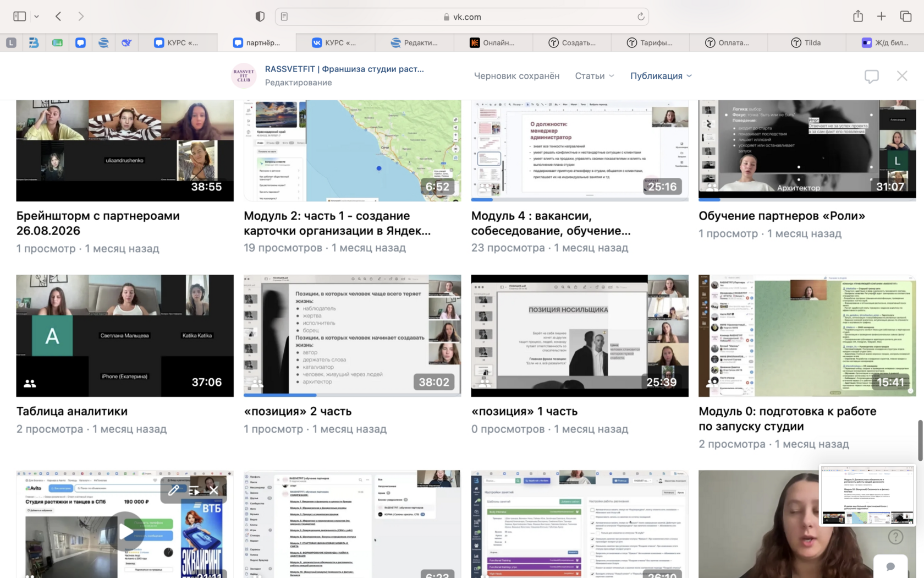Switch to the Tilda tab
Viewport: 924px width, 578px height.
click(x=807, y=42)
